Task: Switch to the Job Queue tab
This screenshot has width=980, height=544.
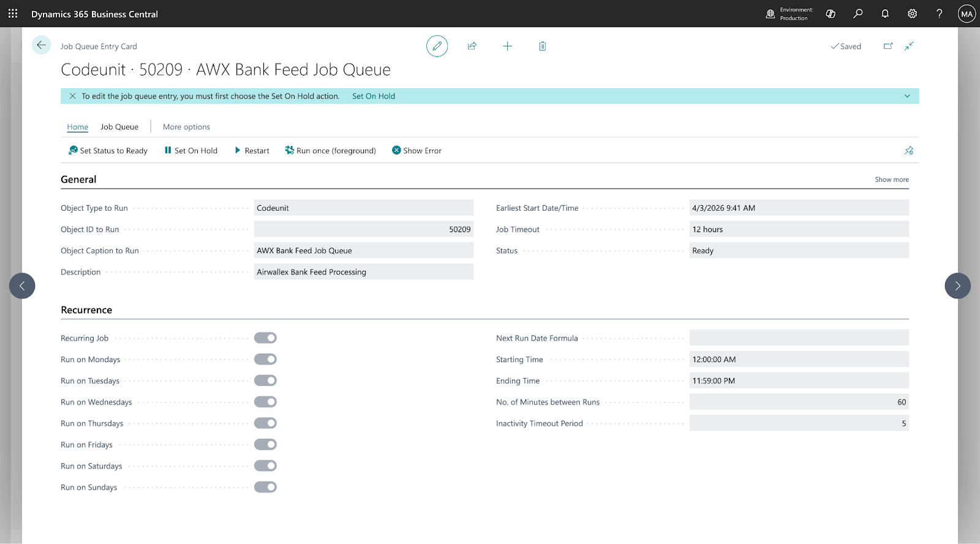Action: (119, 127)
